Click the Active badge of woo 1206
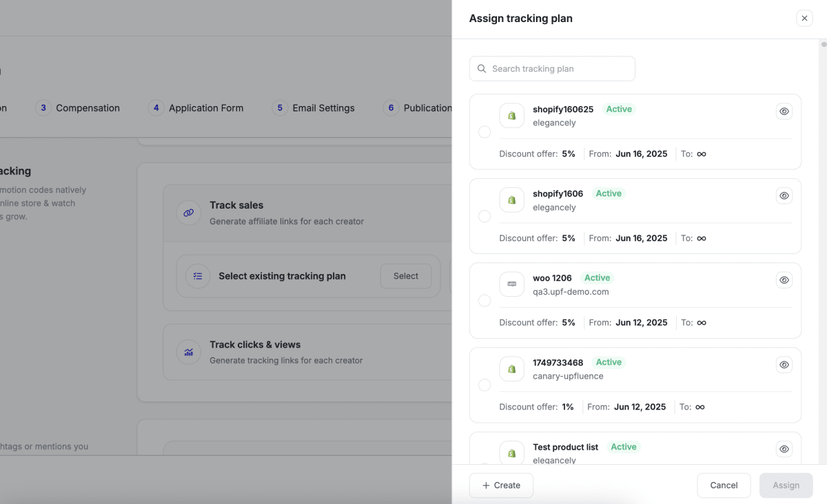Screen dimensions: 827x504 [x=597, y=277]
